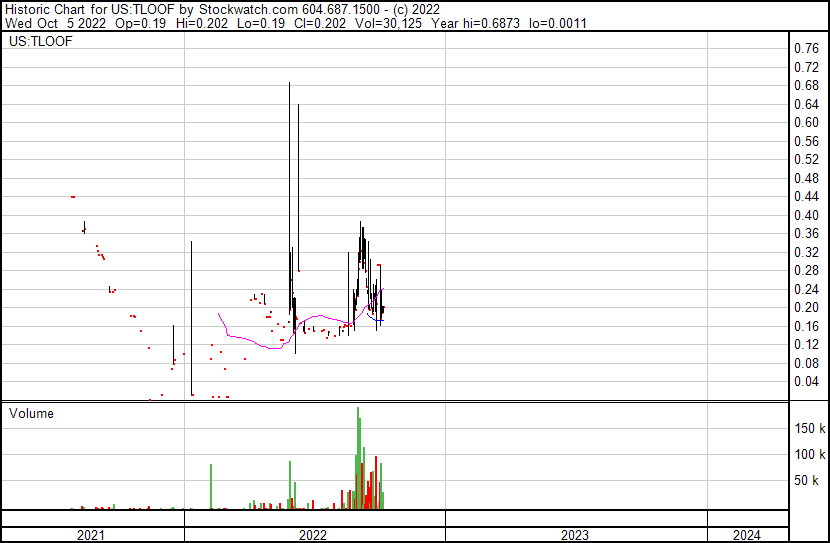The height and width of the screenshot is (543, 830).
Task: Select the 2023 year label
Action: click(x=575, y=535)
